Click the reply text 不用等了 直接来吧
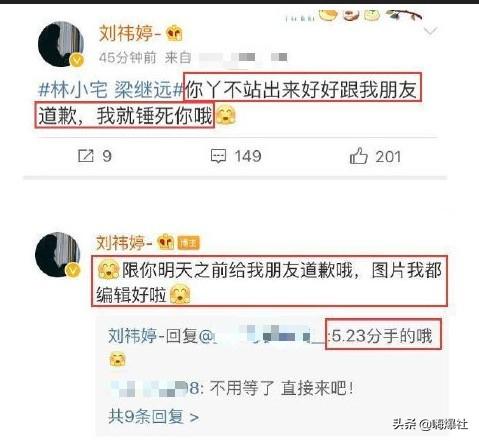The image size is (479, 441). [282, 388]
